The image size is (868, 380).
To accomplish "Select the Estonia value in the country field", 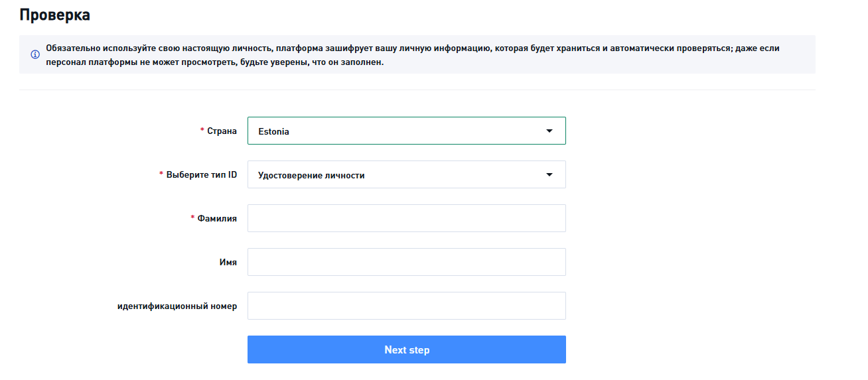I will [x=274, y=131].
